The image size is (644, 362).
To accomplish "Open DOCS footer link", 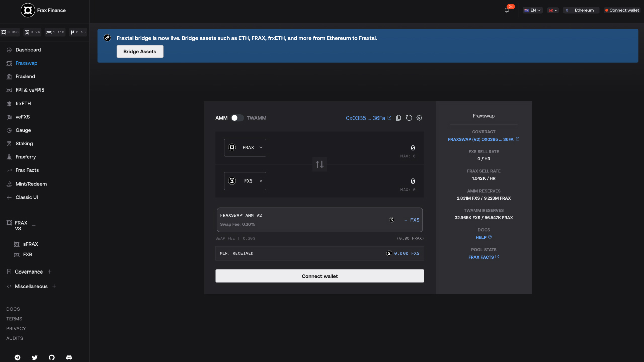I will [13, 309].
